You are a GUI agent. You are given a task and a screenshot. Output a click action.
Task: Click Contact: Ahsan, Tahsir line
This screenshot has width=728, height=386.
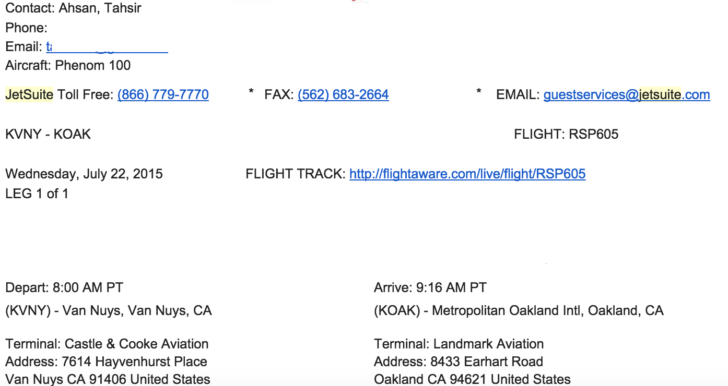coord(73,8)
